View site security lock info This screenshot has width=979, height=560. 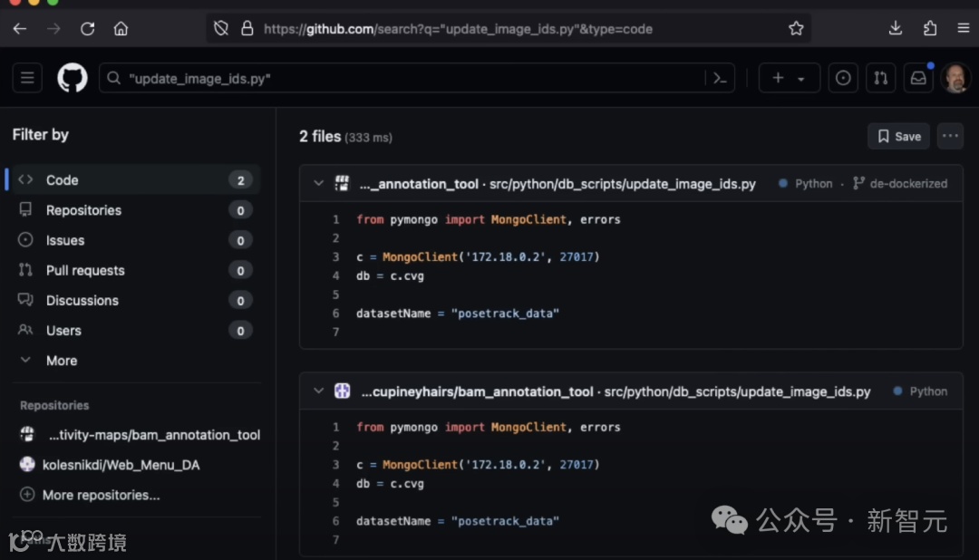[x=247, y=29]
